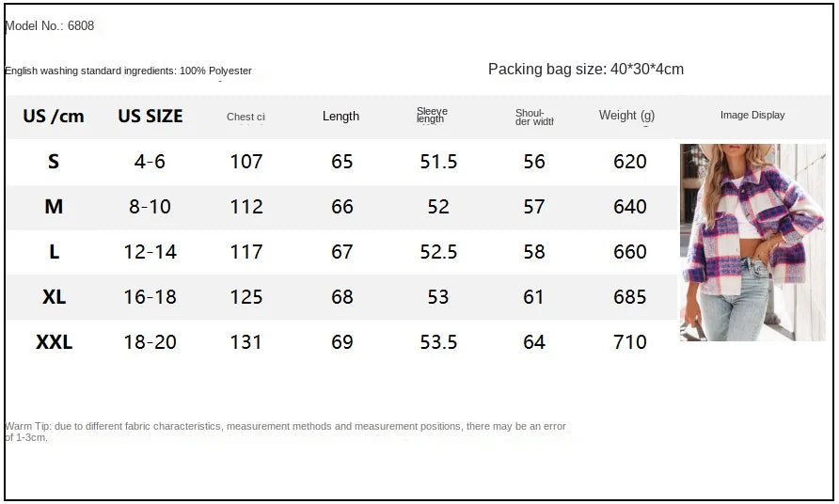
Task: Click the Image Display header label
Action: [x=752, y=115]
